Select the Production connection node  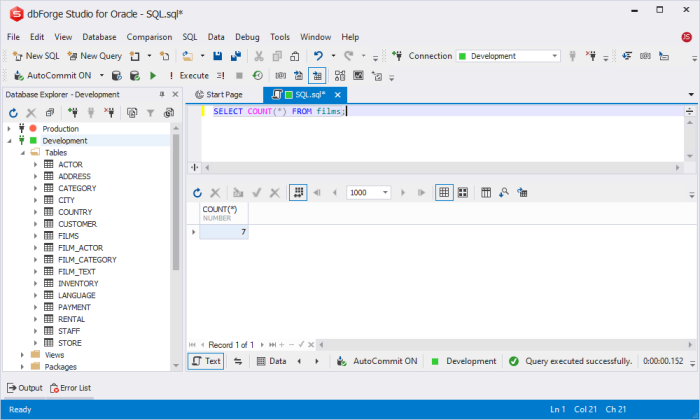[60, 129]
